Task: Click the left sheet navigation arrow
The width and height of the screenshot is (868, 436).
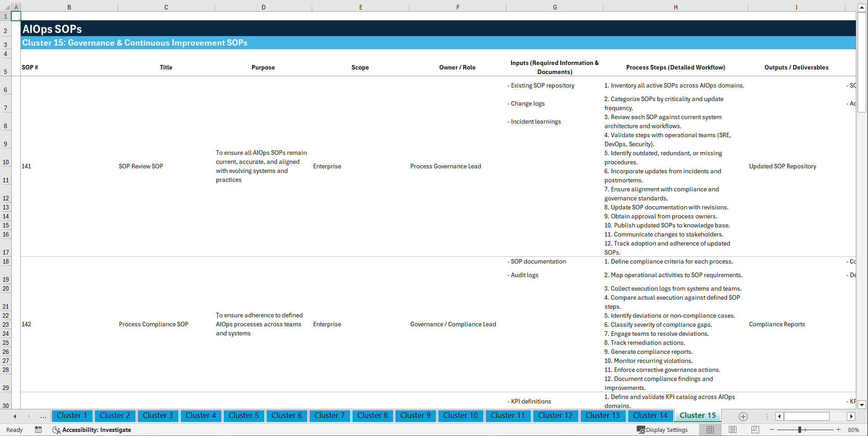Action: [x=14, y=416]
